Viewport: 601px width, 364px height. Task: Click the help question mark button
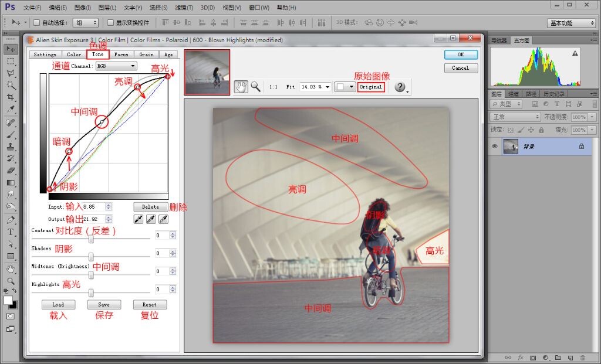400,87
